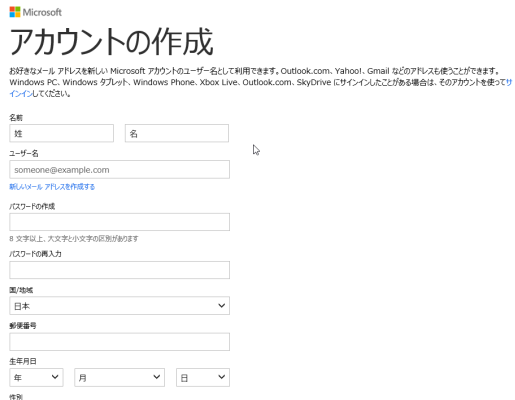Click the Microsoft logo icon
The height and width of the screenshot is (400, 515).
pos(15,12)
